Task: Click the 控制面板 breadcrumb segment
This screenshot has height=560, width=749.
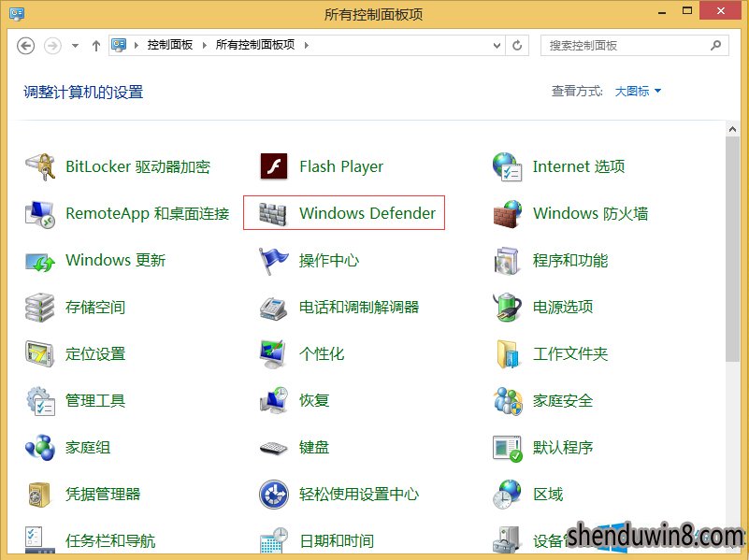Action: coord(170,45)
